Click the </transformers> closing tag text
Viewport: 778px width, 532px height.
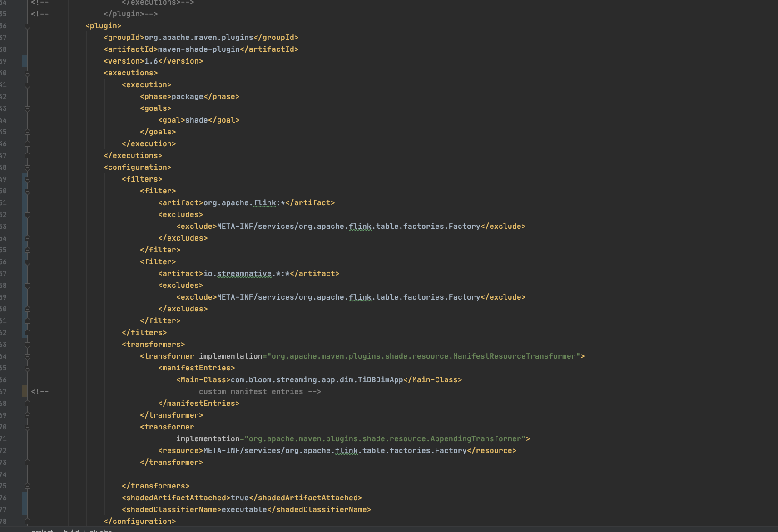click(156, 486)
